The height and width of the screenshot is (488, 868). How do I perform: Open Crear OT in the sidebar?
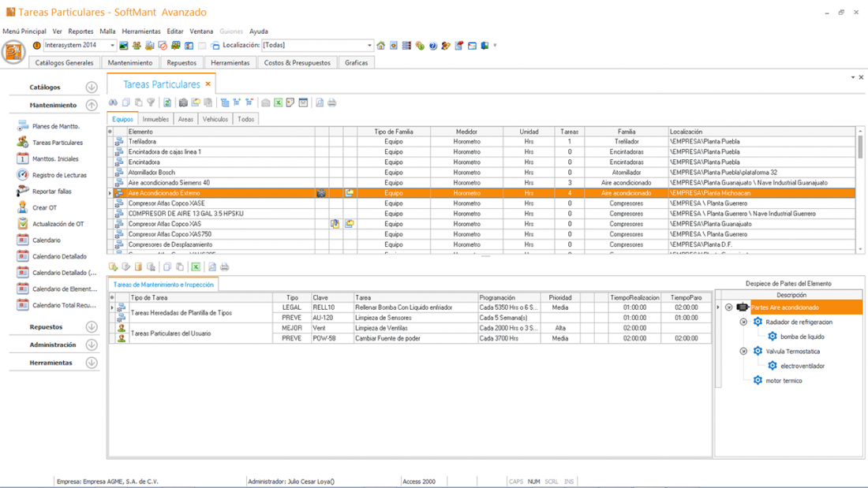[44, 207]
